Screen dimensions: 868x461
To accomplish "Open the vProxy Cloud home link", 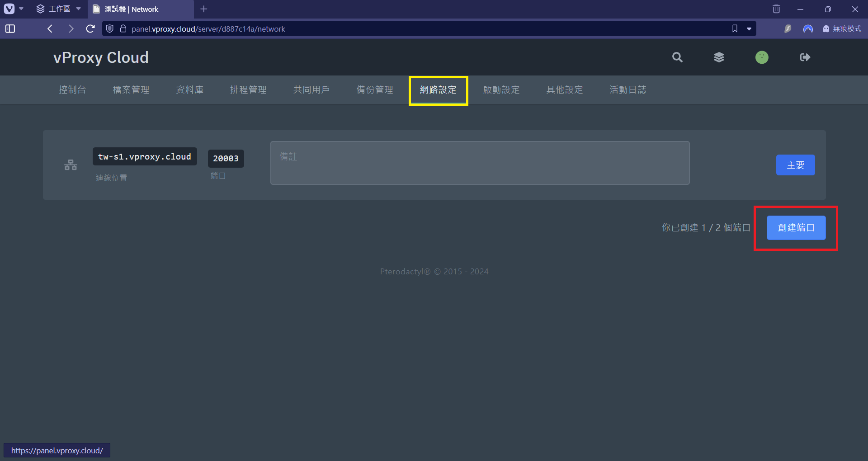I will click(x=101, y=57).
